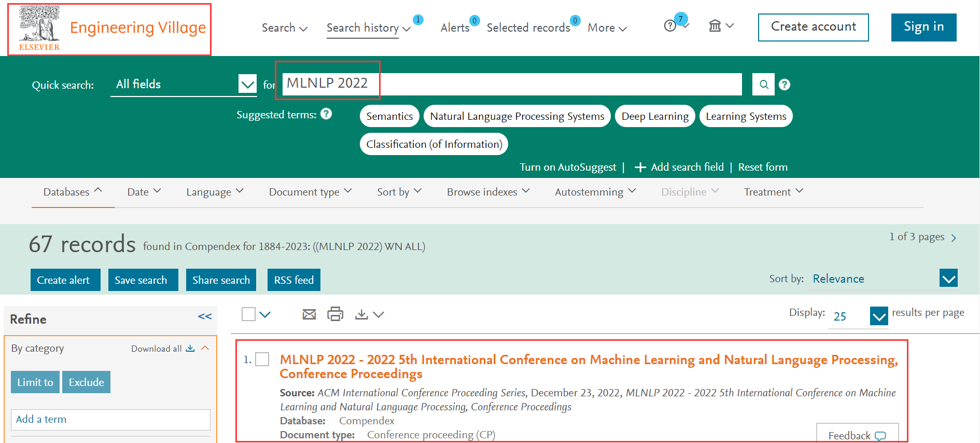Open the Search history menu
Screen dimensions: 980x443
368,28
